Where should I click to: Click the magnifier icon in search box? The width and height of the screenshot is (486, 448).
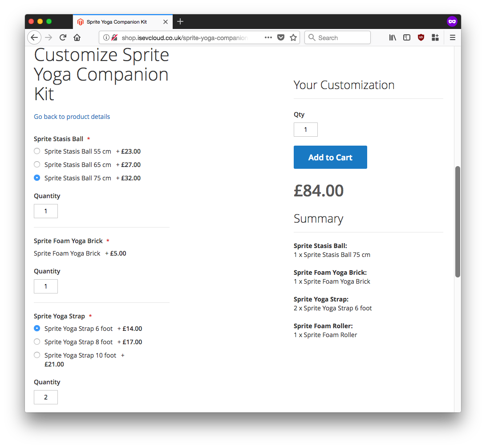point(312,38)
